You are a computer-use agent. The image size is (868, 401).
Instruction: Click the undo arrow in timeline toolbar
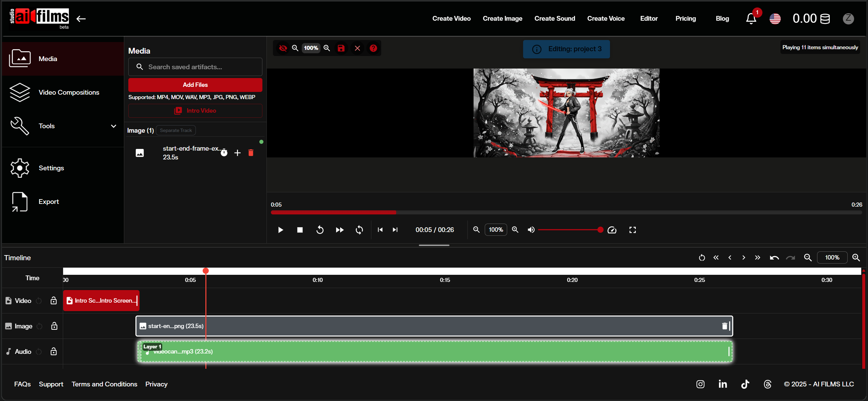click(774, 258)
